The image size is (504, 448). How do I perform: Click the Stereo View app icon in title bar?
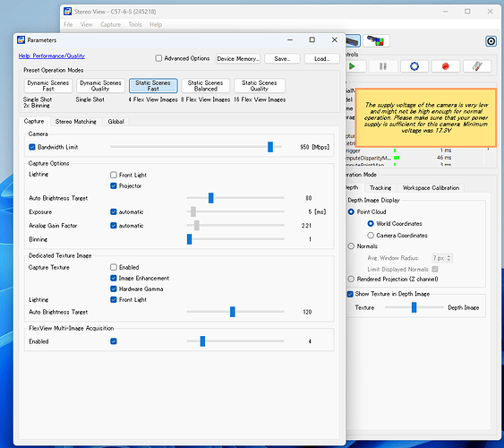(x=67, y=12)
